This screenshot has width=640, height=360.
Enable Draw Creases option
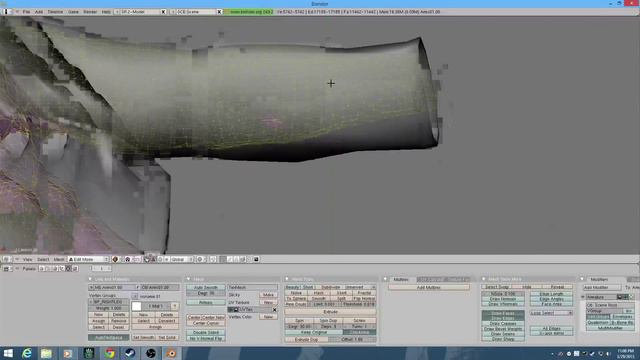[x=503, y=324]
